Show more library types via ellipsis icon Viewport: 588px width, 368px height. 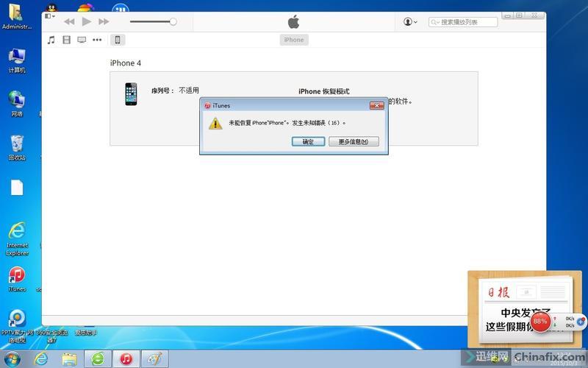point(97,40)
